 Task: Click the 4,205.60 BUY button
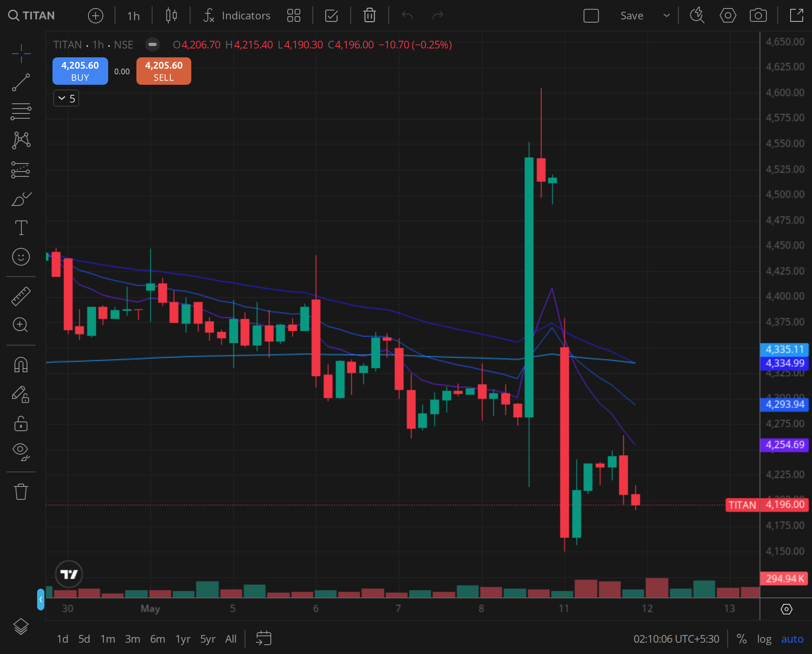point(80,71)
